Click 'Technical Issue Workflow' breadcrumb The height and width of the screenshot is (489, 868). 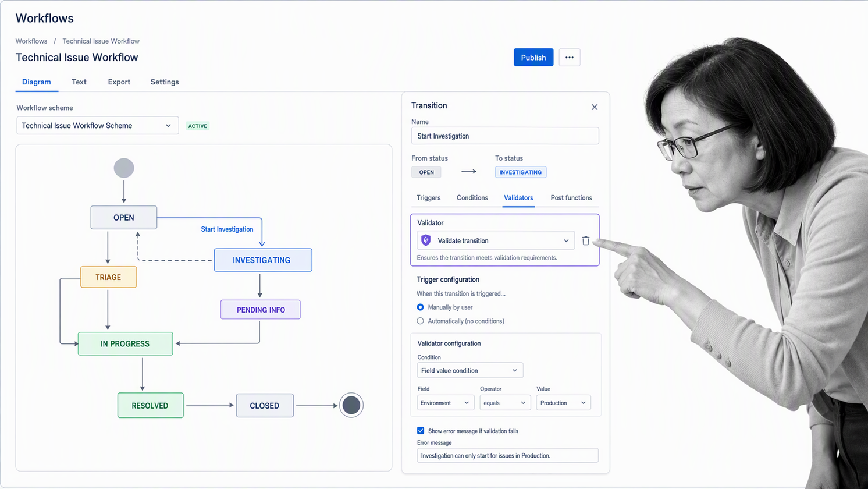[x=101, y=41]
